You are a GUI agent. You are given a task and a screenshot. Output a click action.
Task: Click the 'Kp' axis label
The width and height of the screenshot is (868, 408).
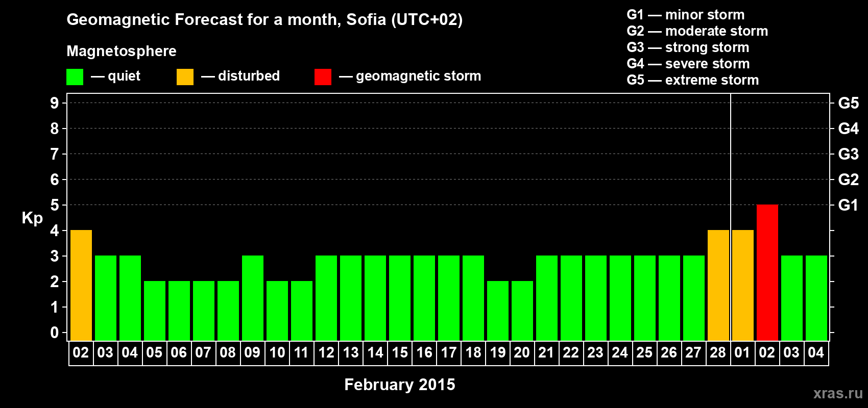(32, 218)
